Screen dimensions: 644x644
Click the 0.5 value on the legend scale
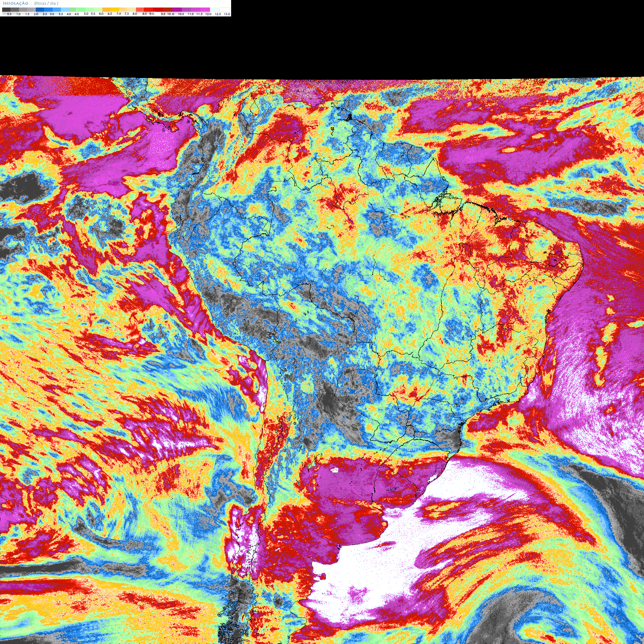tap(9, 14)
